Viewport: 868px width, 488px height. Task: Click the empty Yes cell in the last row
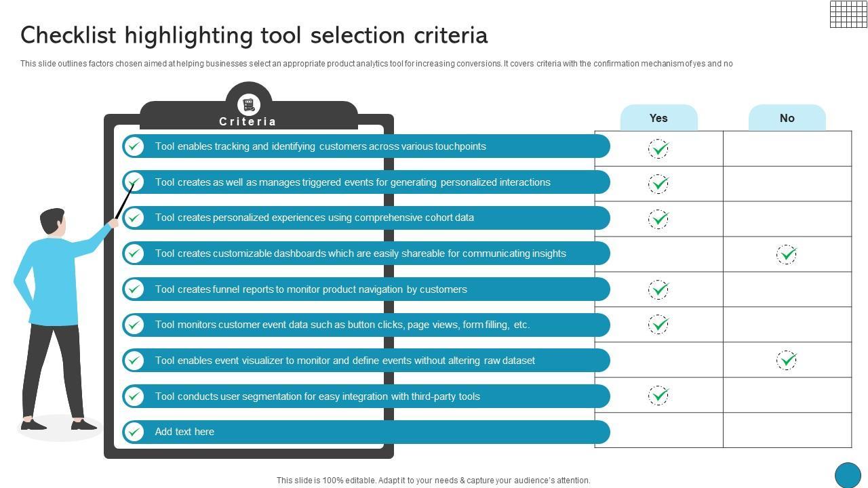point(658,430)
